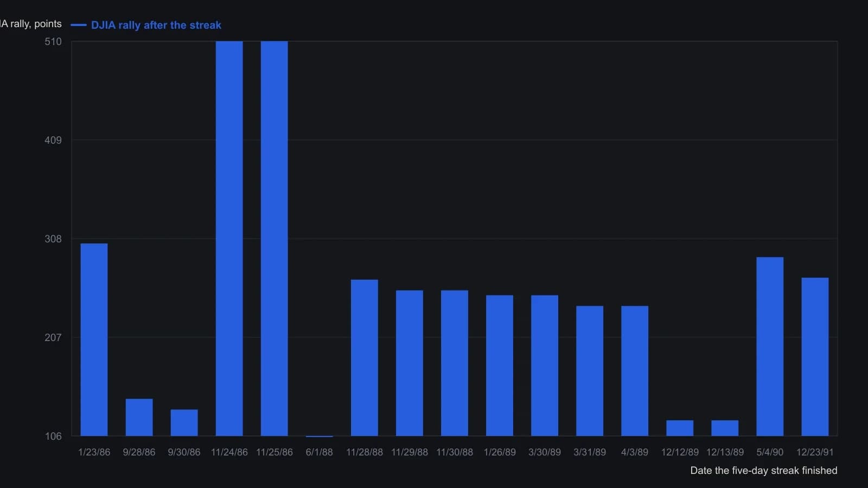Click the 308 y-axis value
The image size is (868, 488).
53,239
